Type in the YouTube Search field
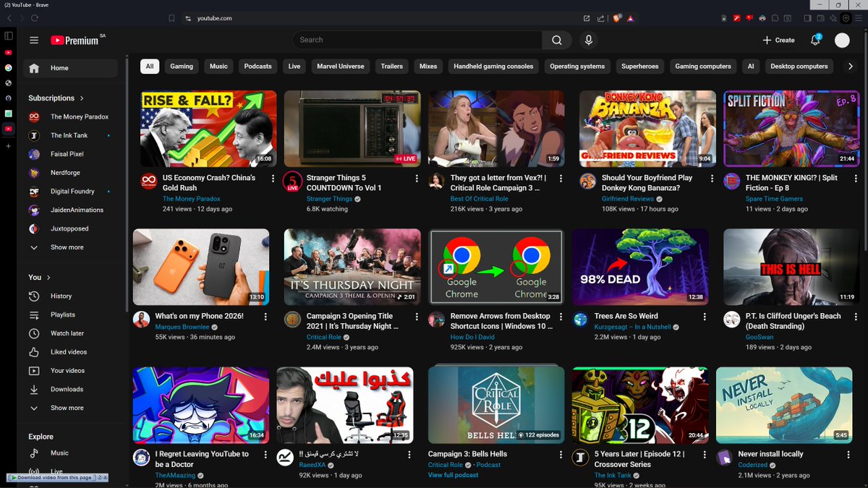Image resolution: width=868 pixels, height=488 pixels. tap(418, 40)
